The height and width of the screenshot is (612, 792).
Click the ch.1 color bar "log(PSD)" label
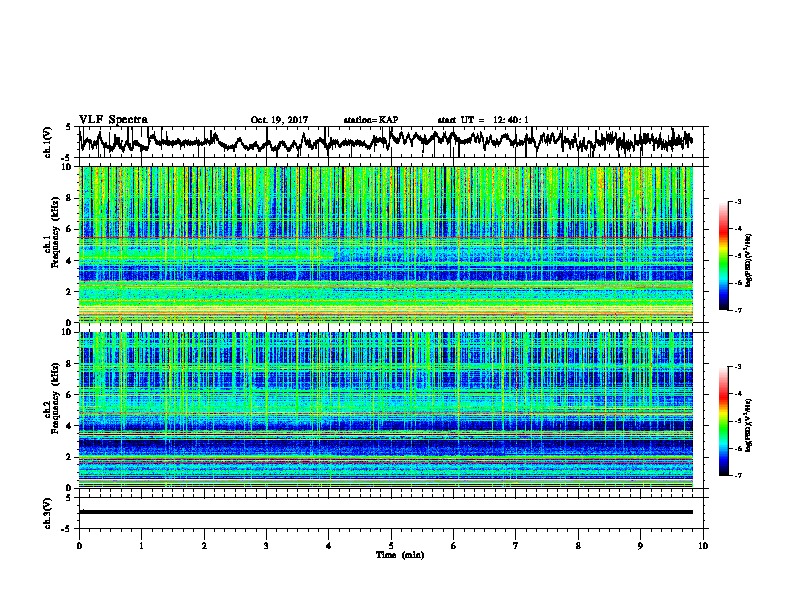748,261
